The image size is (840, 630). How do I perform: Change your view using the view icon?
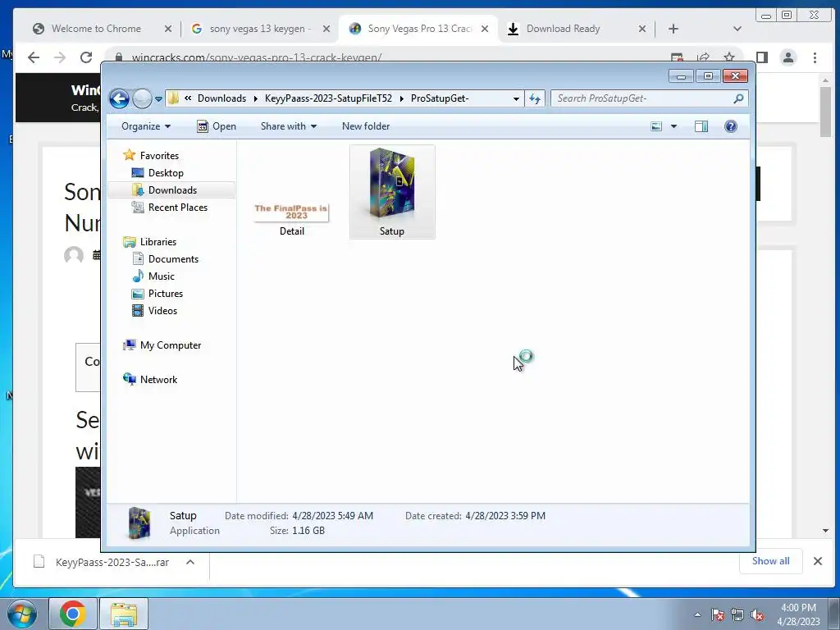(656, 126)
